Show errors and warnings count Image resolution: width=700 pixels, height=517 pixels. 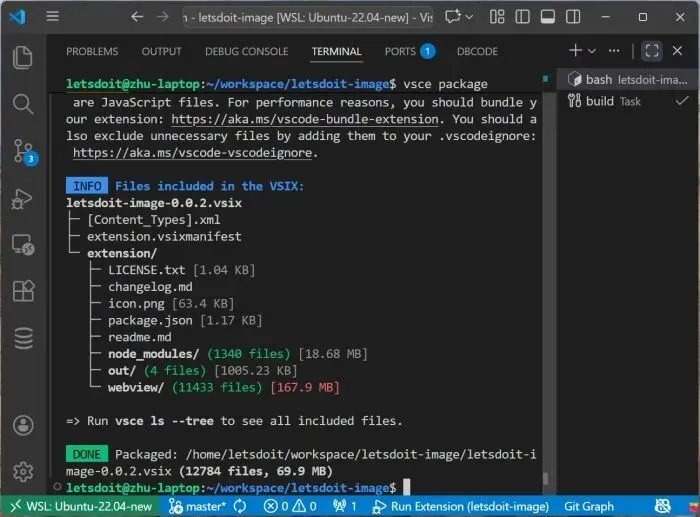pos(290,506)
